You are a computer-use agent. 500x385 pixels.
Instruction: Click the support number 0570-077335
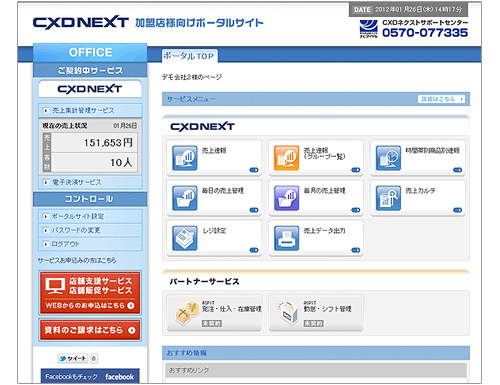425,33
